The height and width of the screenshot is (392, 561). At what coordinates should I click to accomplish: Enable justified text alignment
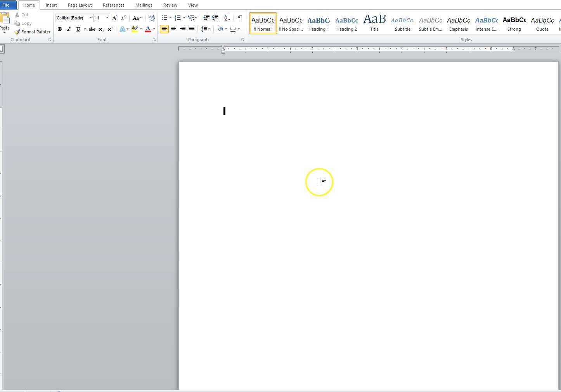pyautogui.click(x=191, y=29)
